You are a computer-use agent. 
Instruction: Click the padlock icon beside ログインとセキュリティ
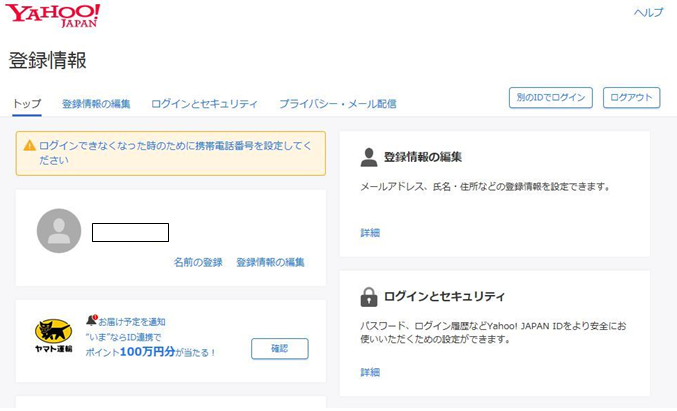369,297
